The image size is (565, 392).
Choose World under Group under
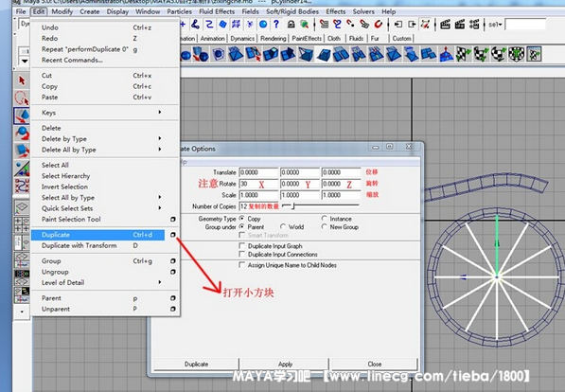pos(283,227)
